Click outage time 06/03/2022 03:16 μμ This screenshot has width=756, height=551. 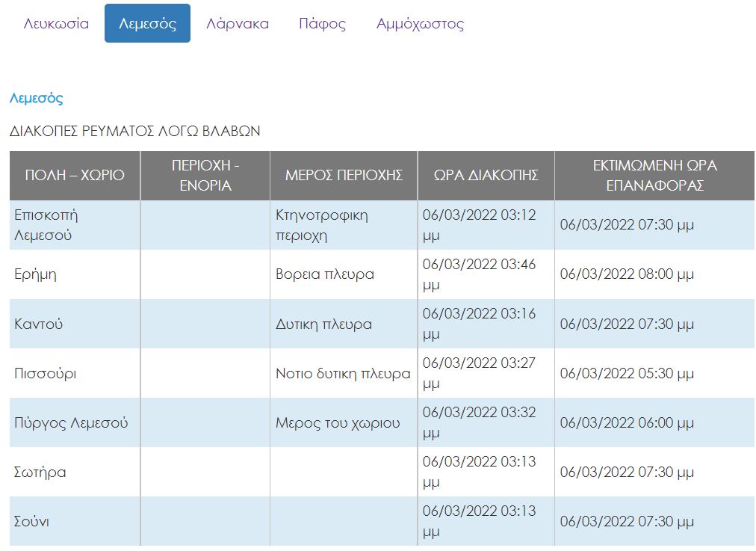click(486, 324)
